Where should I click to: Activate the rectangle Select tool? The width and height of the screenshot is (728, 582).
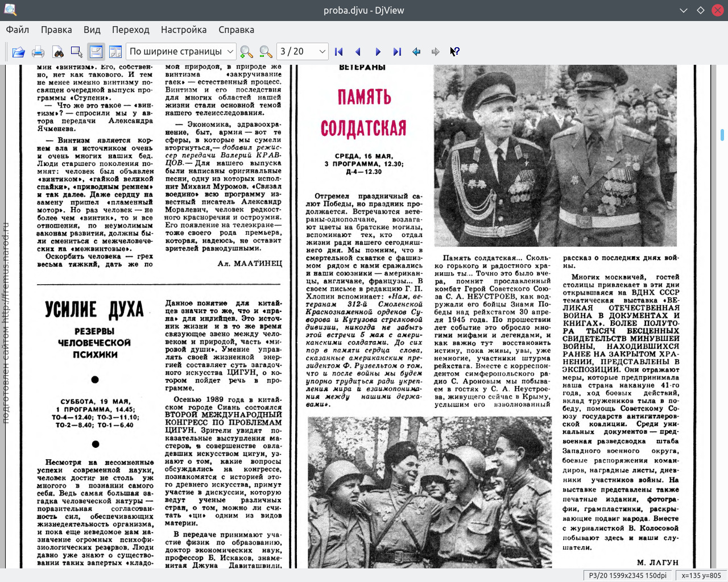click(77, 52)
